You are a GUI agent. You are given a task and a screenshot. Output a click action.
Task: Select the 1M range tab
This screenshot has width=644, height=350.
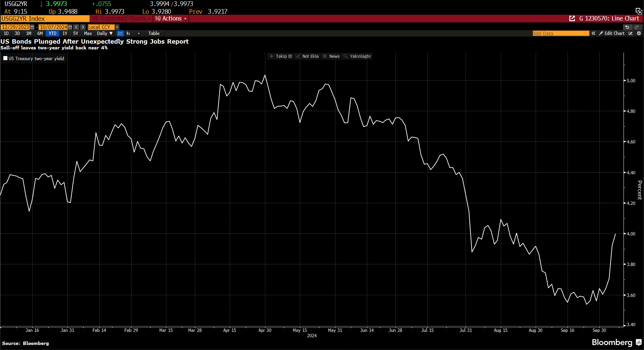pyautogui.click(x=29, y=33)
